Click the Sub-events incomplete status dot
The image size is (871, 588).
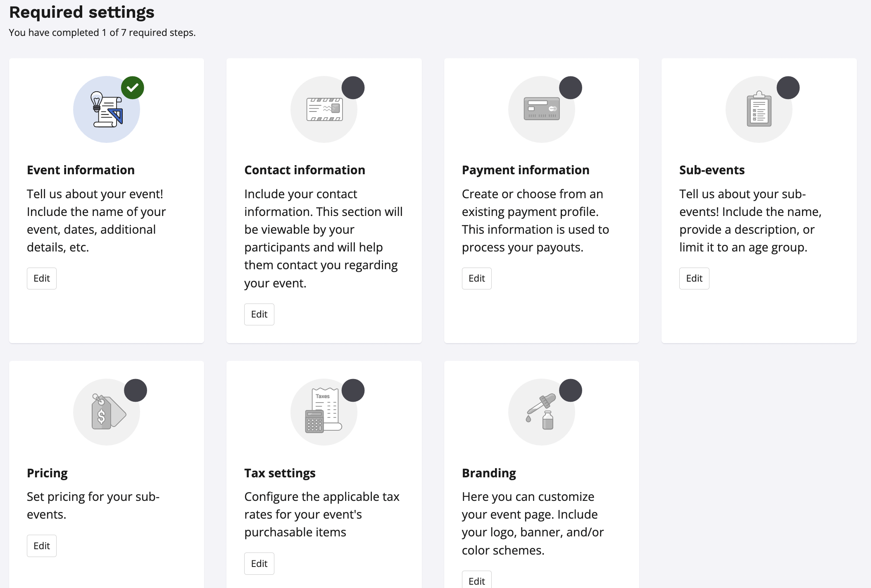tap(788, 88)
